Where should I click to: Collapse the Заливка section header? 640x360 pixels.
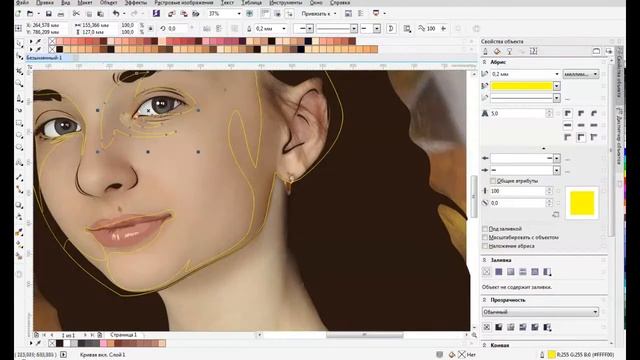coord(484,260)
